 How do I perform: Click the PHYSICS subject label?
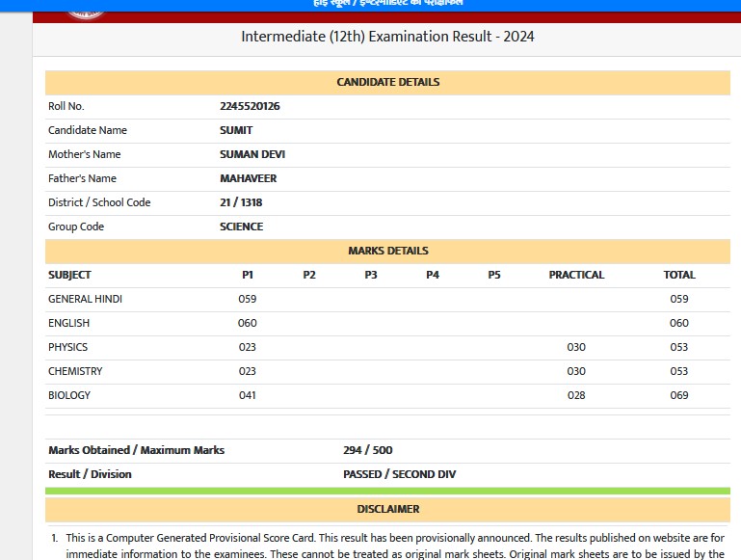(x=68, y=347)
